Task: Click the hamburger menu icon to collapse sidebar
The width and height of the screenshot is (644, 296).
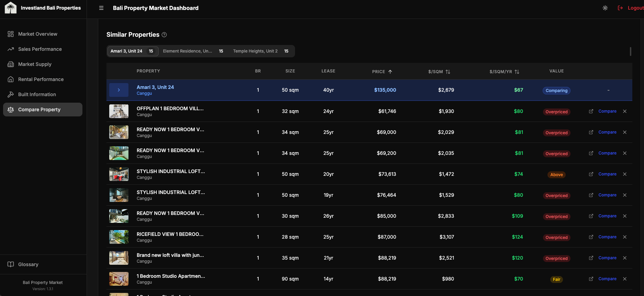Action: coord(101,8)
